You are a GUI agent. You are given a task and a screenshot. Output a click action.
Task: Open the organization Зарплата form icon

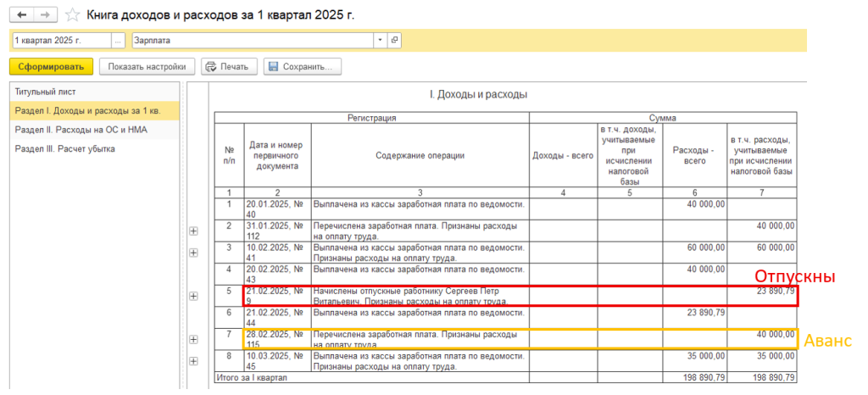pyautogui.click(x=394, y=40)
